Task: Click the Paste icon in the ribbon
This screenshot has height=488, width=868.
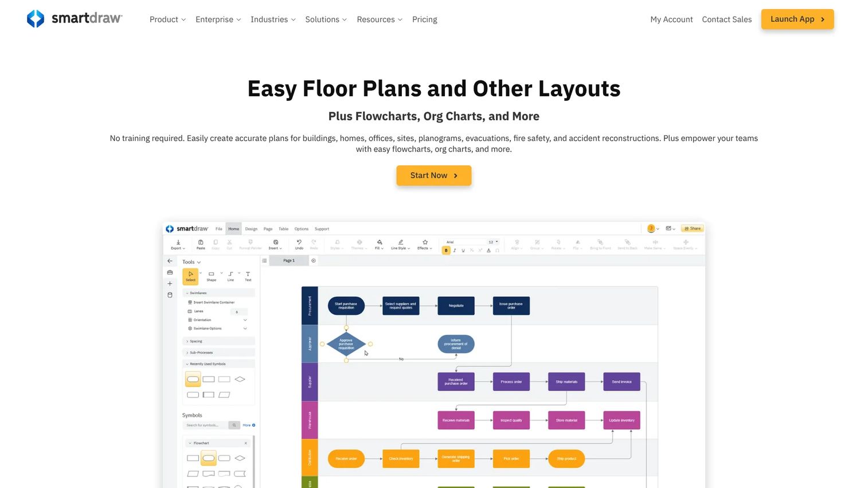Action: [201, 245]
